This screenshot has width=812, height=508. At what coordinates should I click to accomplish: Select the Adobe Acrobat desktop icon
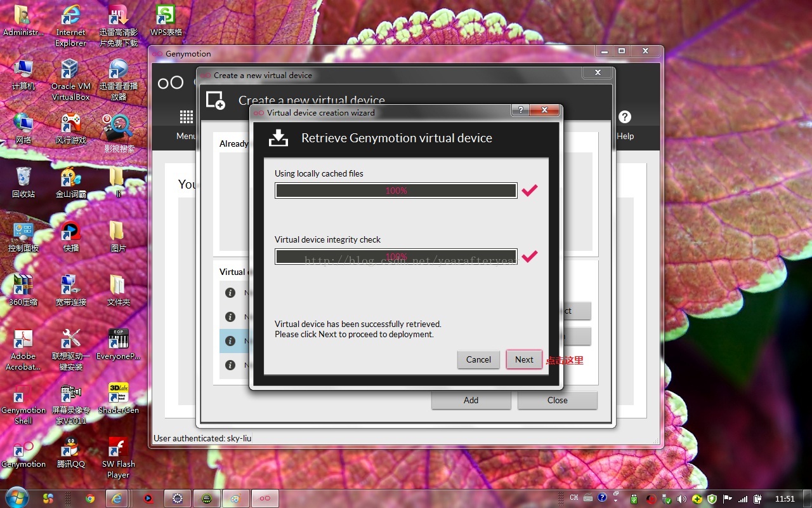tap(23, 350)
